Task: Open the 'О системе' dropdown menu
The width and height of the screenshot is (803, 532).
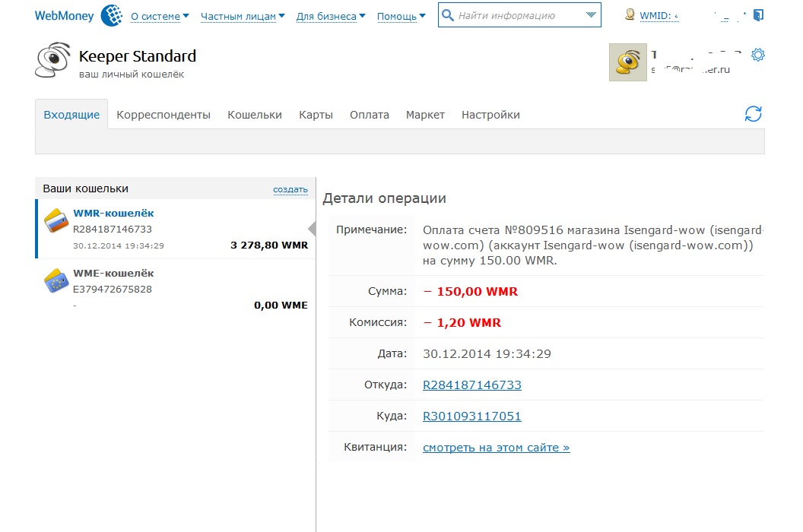Action: 160,17
